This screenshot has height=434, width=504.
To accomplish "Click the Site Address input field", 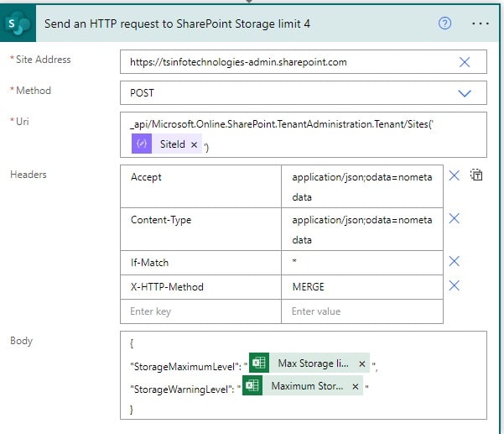I will pos(304,62).
